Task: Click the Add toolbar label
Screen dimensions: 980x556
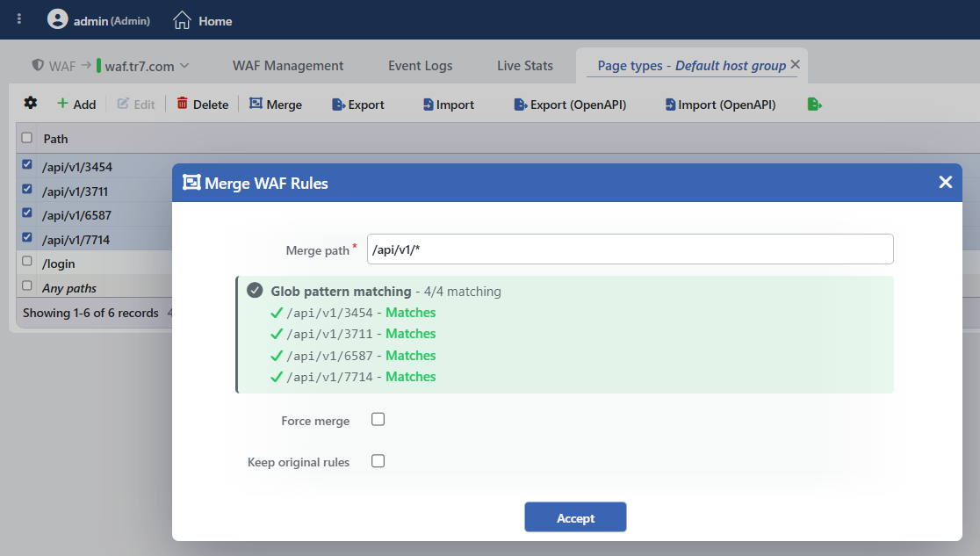Action: [84, 105]
